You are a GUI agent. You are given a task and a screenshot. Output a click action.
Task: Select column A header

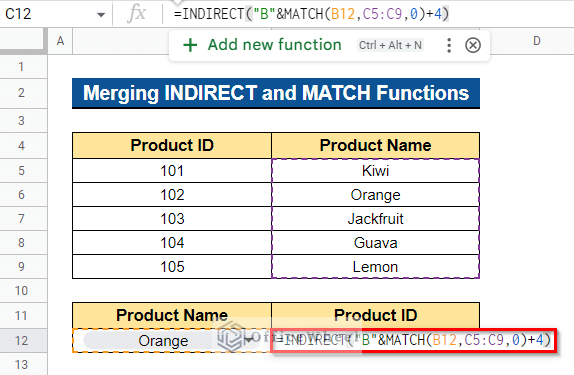pos(60,41)
